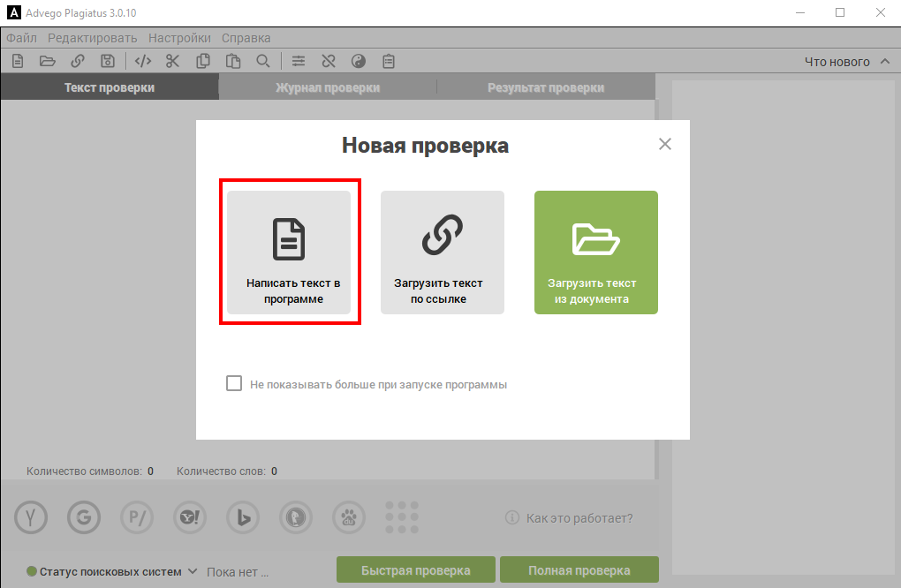Open Как это работает? link

[579, 518]
